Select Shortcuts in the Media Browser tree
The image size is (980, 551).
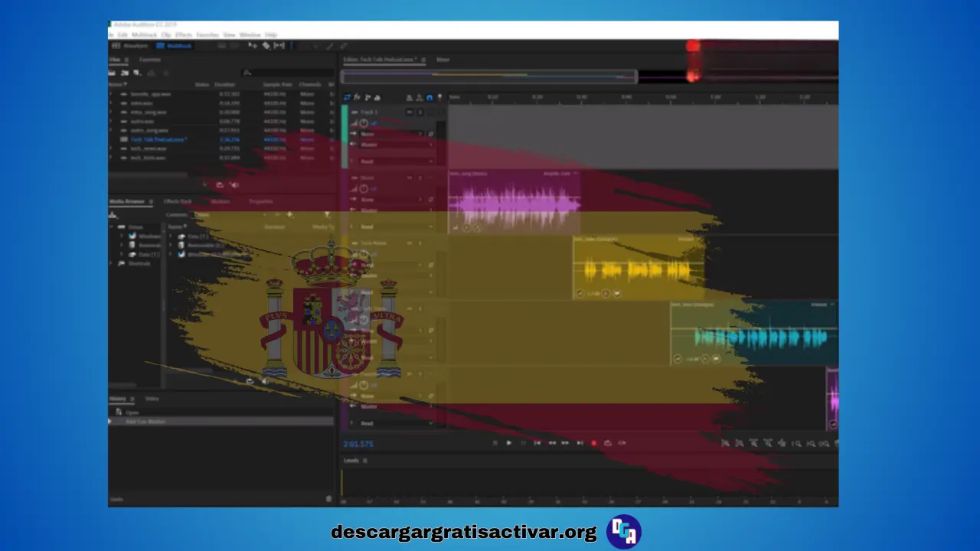click(x=139, y=263)
